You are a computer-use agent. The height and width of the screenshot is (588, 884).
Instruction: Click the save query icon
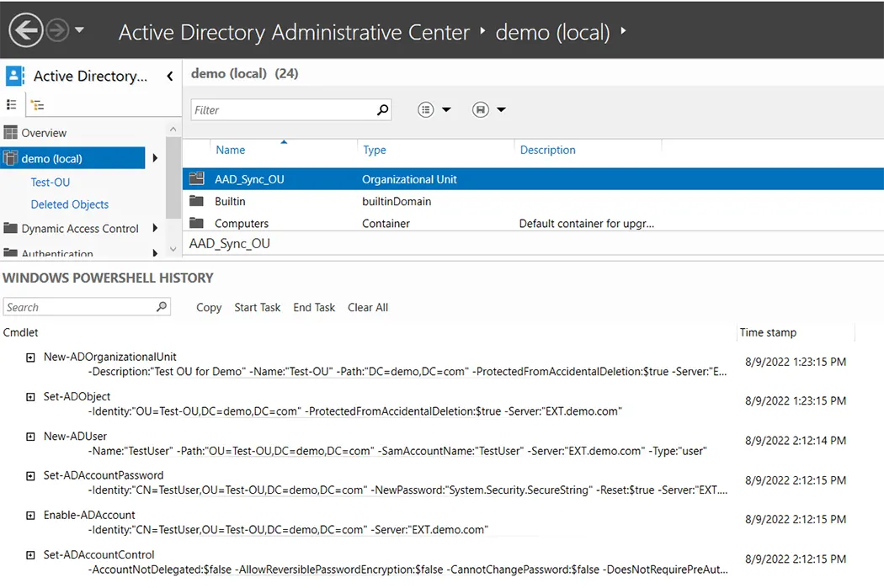(x=481, y=109)
